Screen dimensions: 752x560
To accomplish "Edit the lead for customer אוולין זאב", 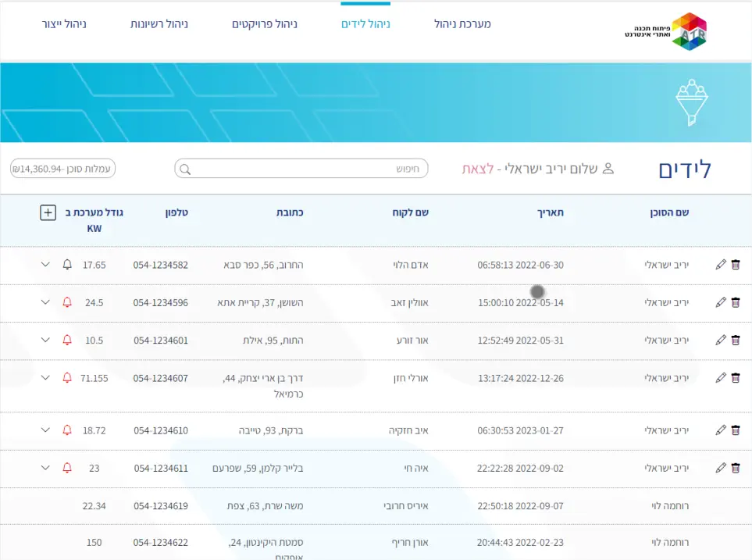I will tap(721, 302).
